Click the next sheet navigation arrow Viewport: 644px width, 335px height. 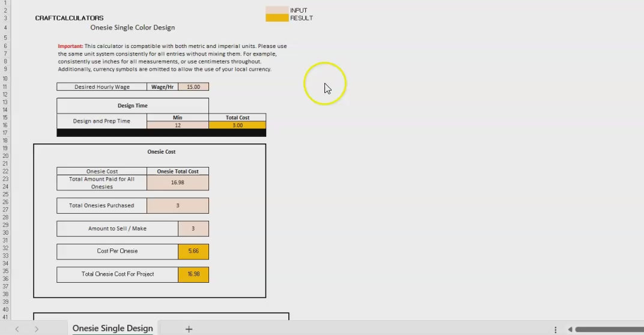pos(37,329)
